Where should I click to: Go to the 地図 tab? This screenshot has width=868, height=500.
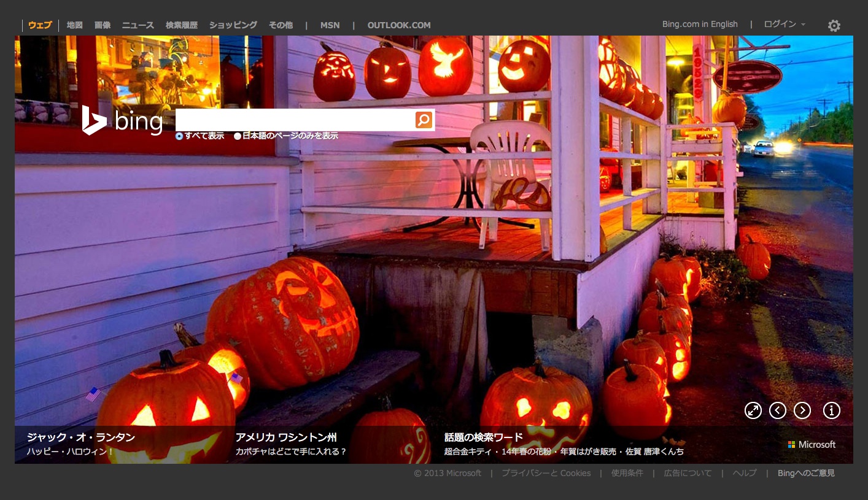(74, 25)
